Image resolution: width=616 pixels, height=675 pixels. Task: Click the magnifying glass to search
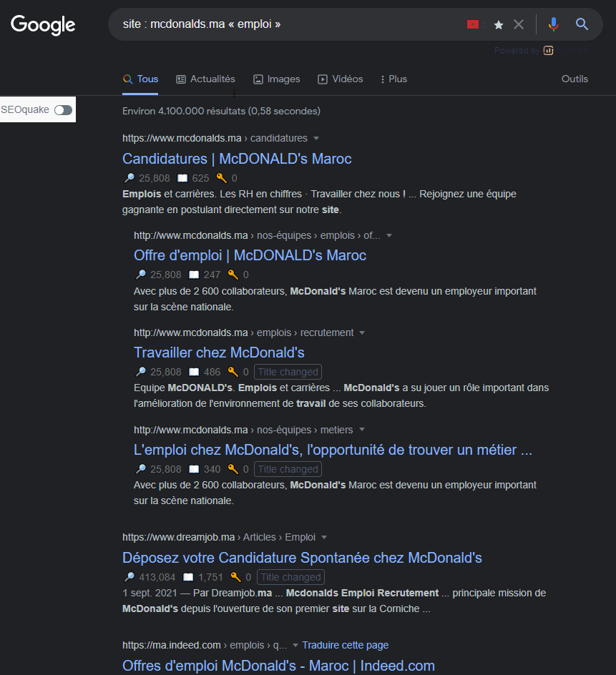(x=582, y=24)
